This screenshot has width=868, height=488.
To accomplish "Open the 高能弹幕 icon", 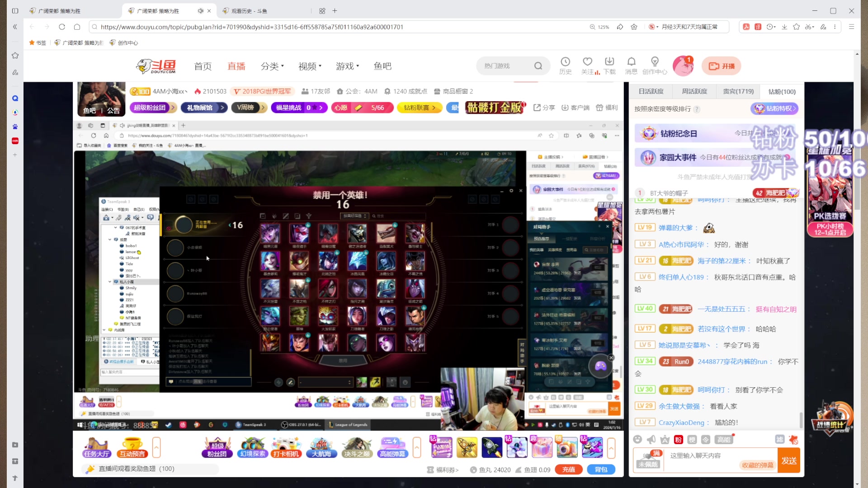I will click(x=392, y=447).
